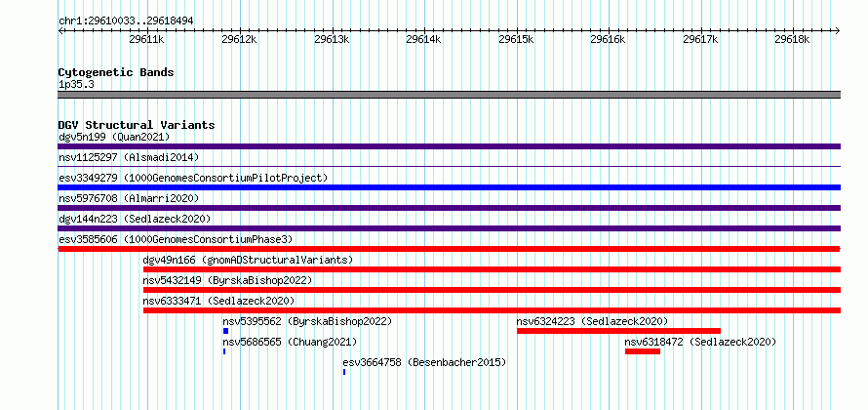Open the nsv6318472 (Sedlazeck2020) label
Viewport: 868px width, 410px height.
coord(700,342)
